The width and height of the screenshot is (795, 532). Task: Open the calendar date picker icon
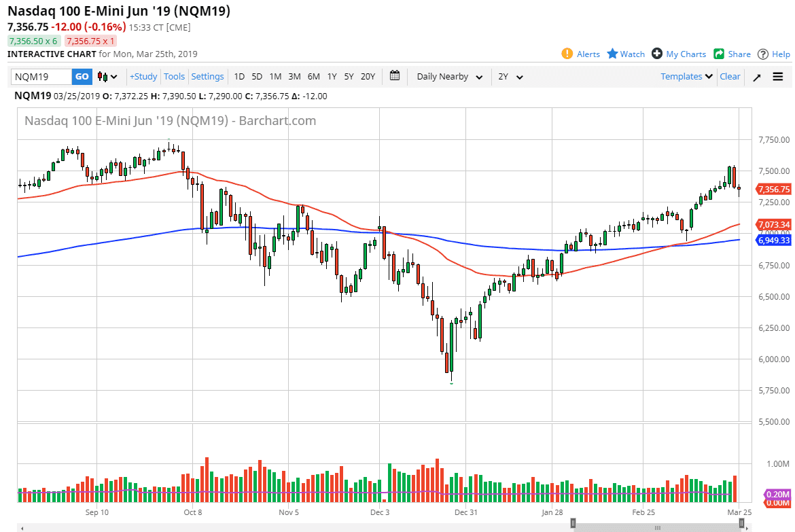[395, 76]
